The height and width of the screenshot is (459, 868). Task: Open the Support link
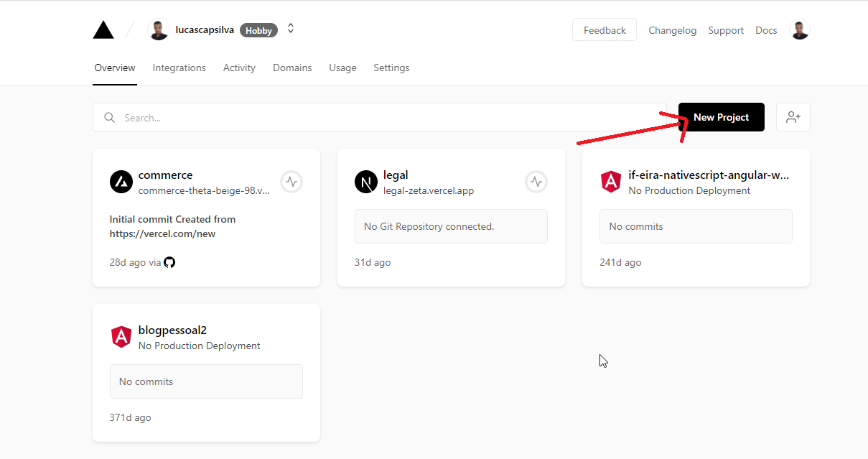[x=726, y=30]
